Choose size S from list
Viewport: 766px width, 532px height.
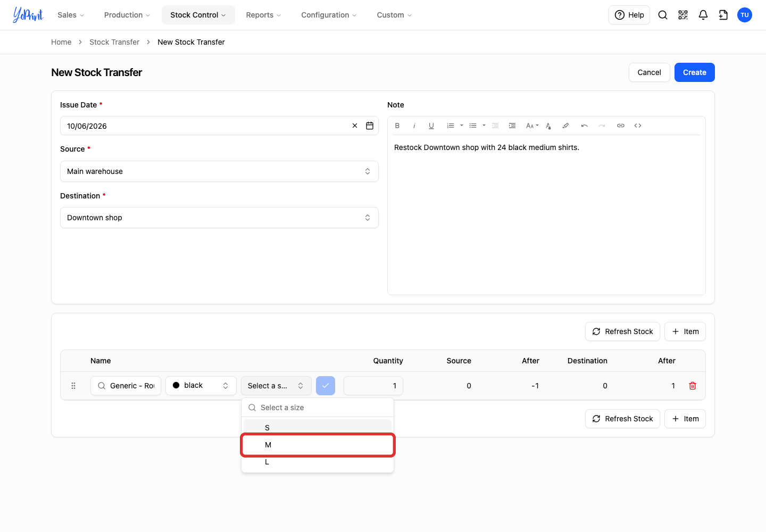pos(318,428)
